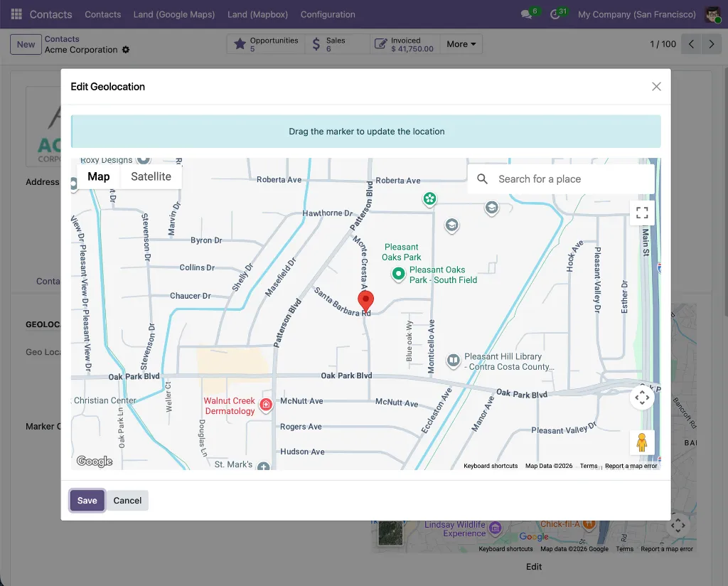Open the My Company (San Francisco) switcher
The height and width of the screenshot is (586, 728).
[637, 14]
